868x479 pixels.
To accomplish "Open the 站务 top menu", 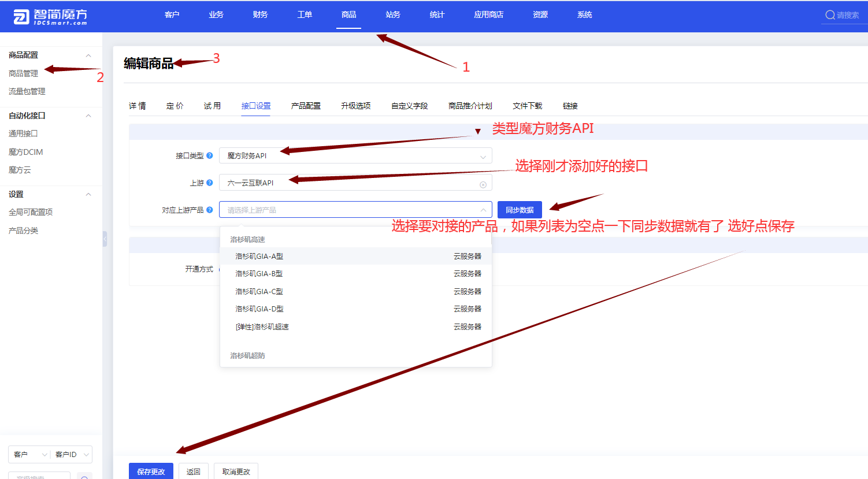I will coord(393,15).
